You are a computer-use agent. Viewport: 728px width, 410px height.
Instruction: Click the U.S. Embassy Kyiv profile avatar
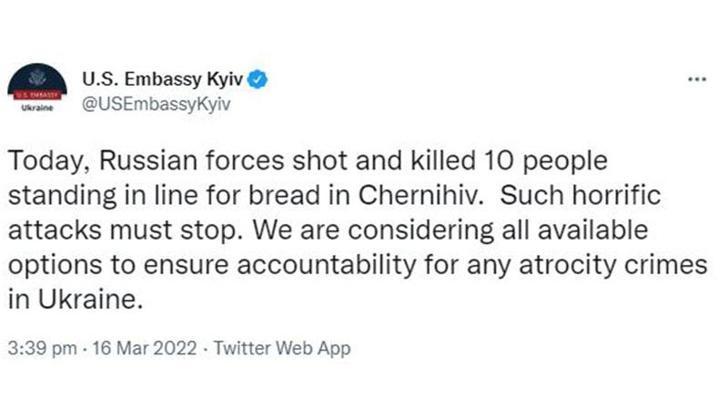pyautogui.click(x=36, y=88)
